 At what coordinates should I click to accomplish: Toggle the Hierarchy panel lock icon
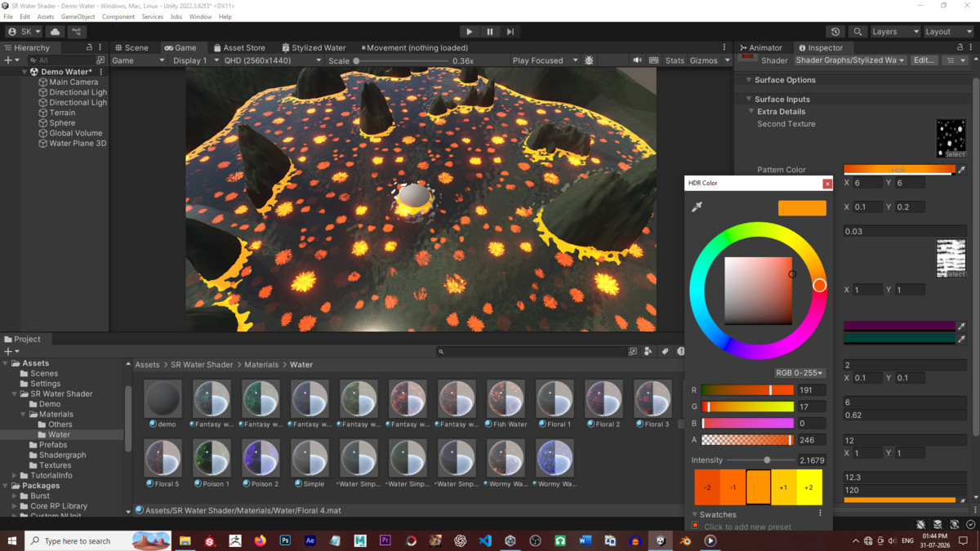pyautogui.click(x=89, y=47)
